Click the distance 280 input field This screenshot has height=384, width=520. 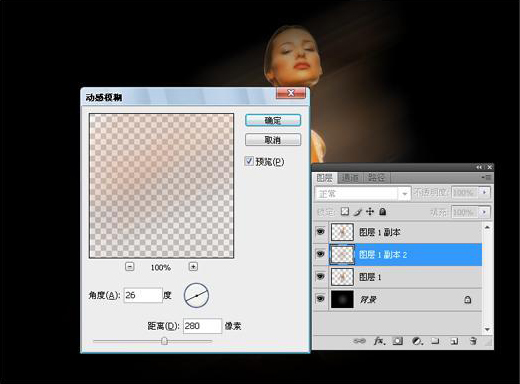(202, 326)
